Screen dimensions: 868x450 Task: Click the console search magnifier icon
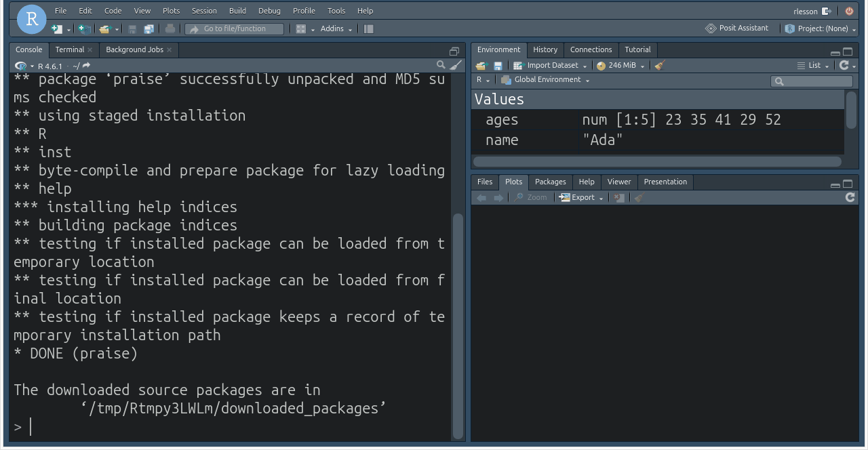click(441, 65)
